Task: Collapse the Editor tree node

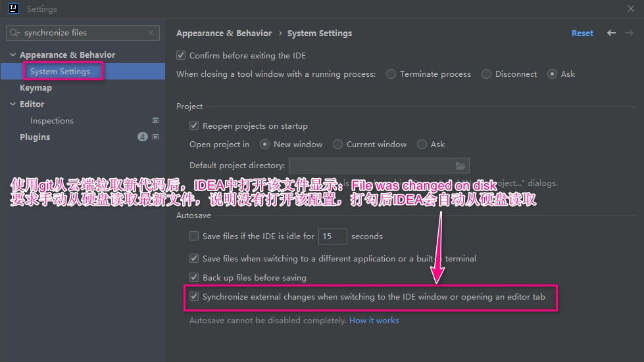Action: tap(12, 104)
